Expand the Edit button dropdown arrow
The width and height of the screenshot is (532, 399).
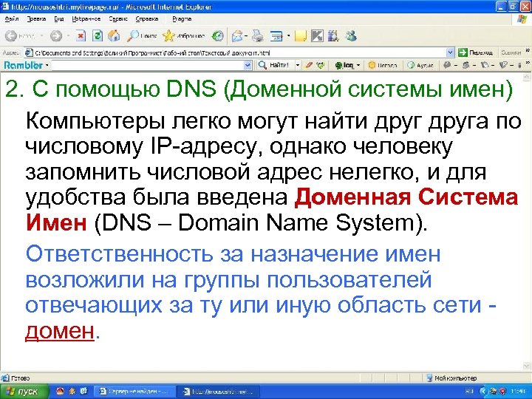click(x=288, y=35)
